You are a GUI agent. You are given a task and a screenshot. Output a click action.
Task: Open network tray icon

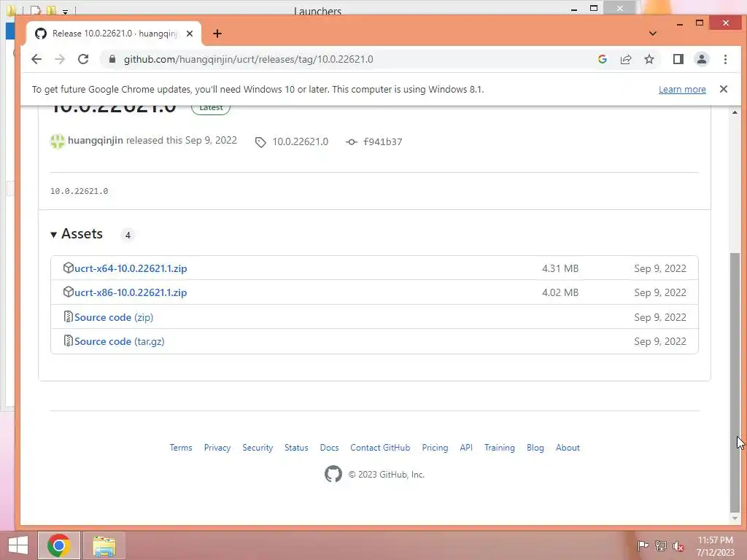(x=660, y=545)
